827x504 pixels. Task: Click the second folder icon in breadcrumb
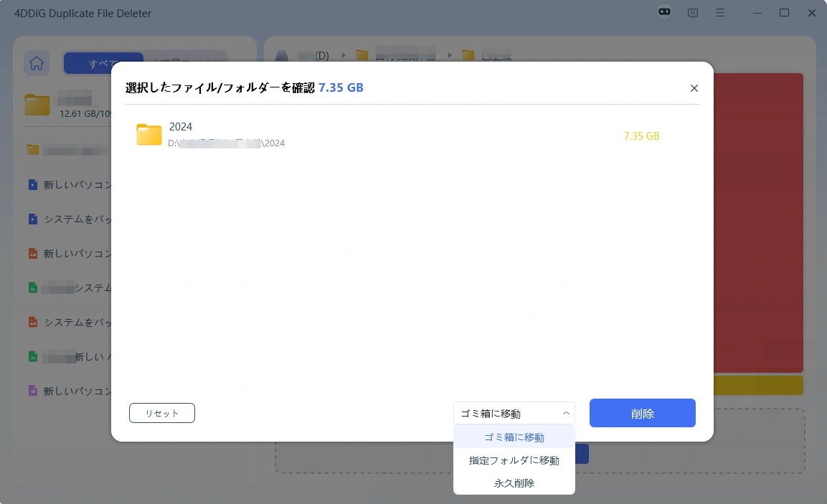tap(468, 54)
